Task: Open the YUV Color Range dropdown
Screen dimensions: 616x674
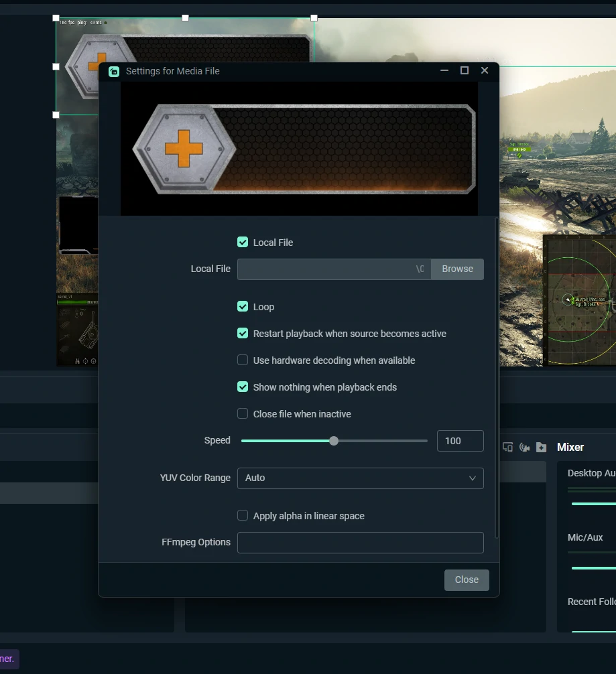Action: 360,478
